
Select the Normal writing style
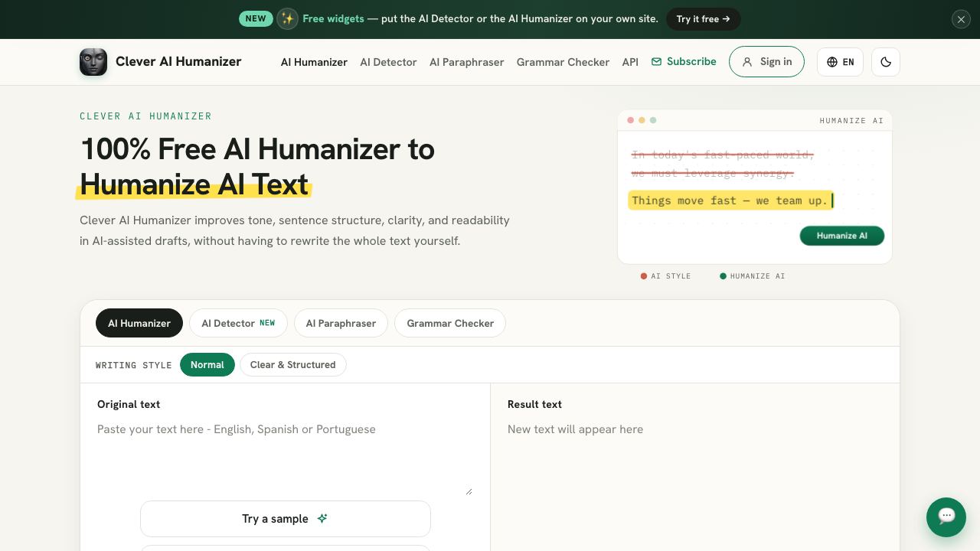(207, 365)
